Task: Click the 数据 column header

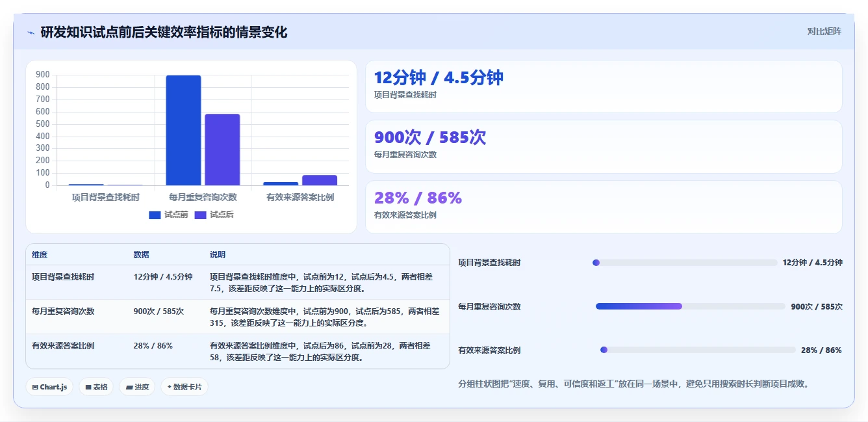Action: tap(141, 255)
